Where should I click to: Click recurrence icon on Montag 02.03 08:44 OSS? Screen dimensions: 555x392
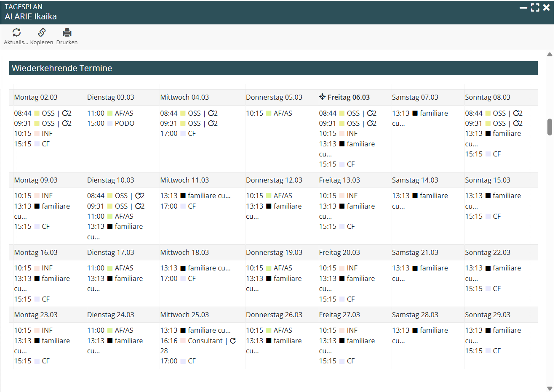(65, 113)
